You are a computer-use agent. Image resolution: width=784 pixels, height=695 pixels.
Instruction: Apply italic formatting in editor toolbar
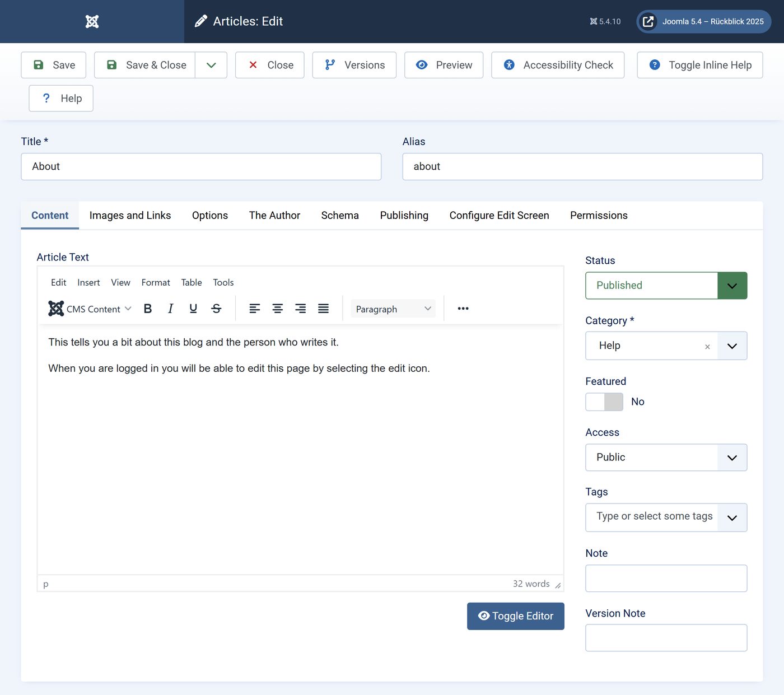170,309
